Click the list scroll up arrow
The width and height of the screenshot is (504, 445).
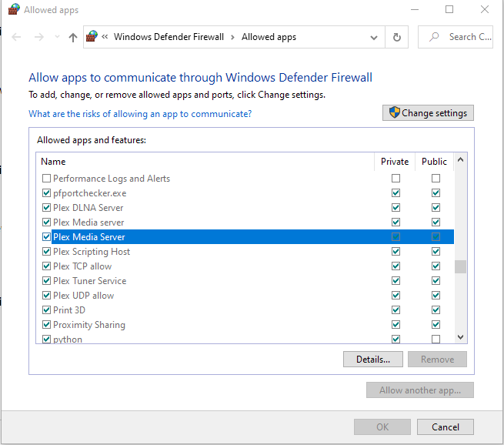[x=460, y=159]
